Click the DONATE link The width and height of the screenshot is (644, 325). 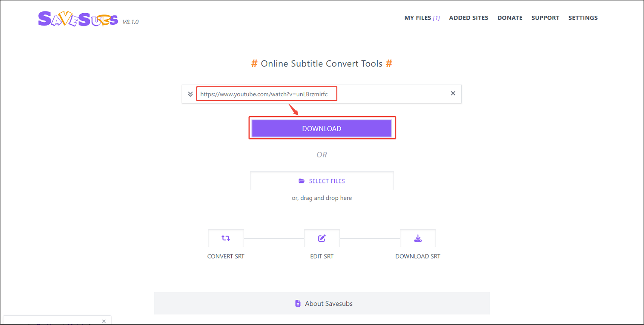tap(509, 18)
